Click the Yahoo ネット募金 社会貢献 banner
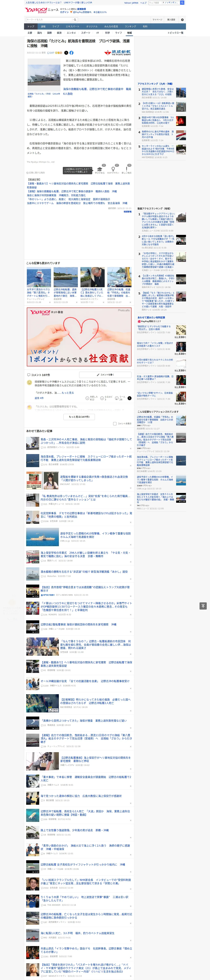 [x=79, y=337]
